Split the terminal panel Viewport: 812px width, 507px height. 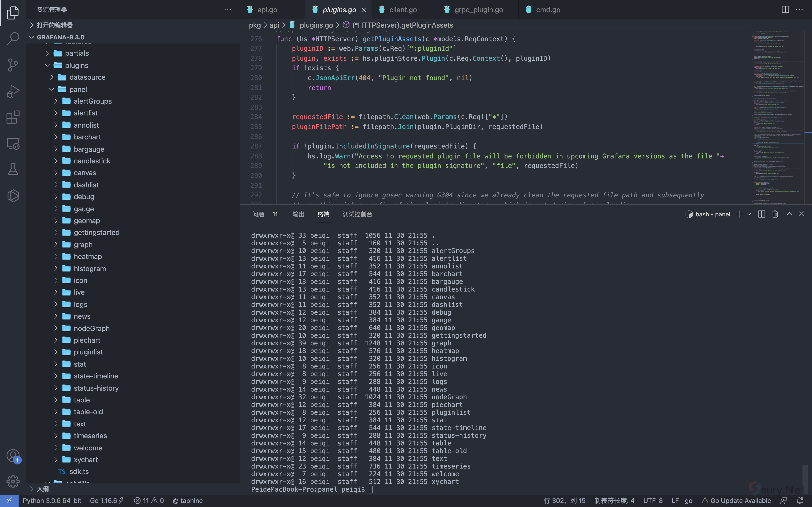tap(761, 214)
